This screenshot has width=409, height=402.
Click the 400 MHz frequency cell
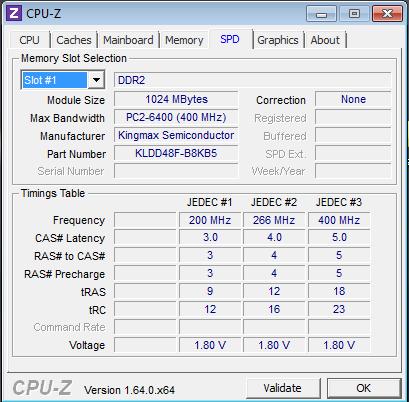point(339,220)
